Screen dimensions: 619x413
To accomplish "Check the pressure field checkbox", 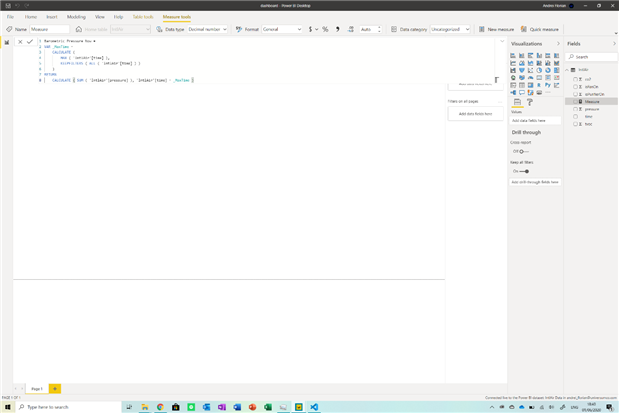I will (576, 109).
